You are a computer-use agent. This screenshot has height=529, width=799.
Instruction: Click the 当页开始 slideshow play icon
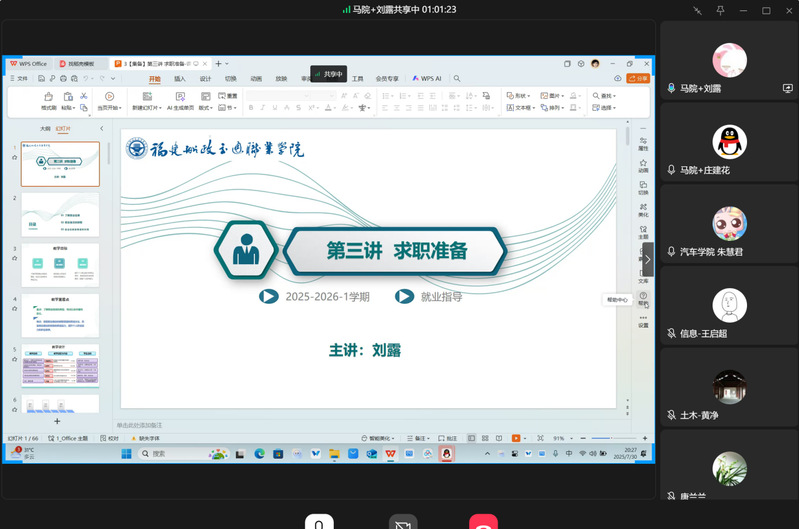tap(109, 97)
